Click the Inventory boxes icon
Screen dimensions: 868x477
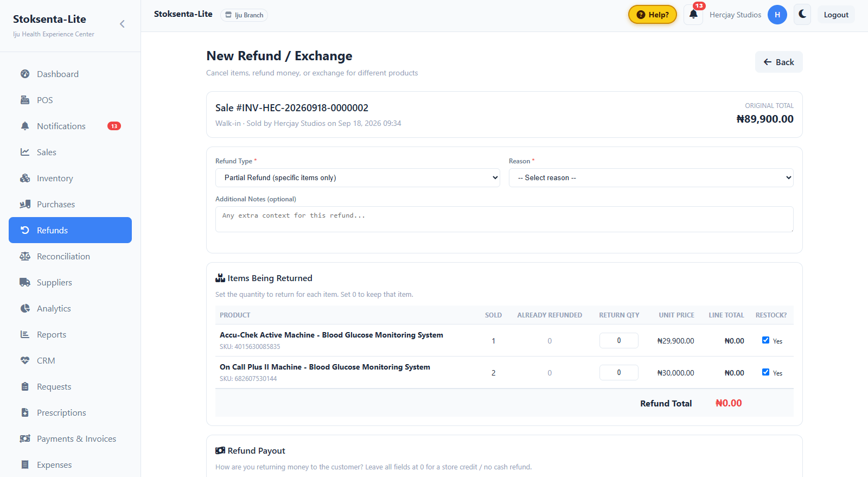[x=25, y=178]
